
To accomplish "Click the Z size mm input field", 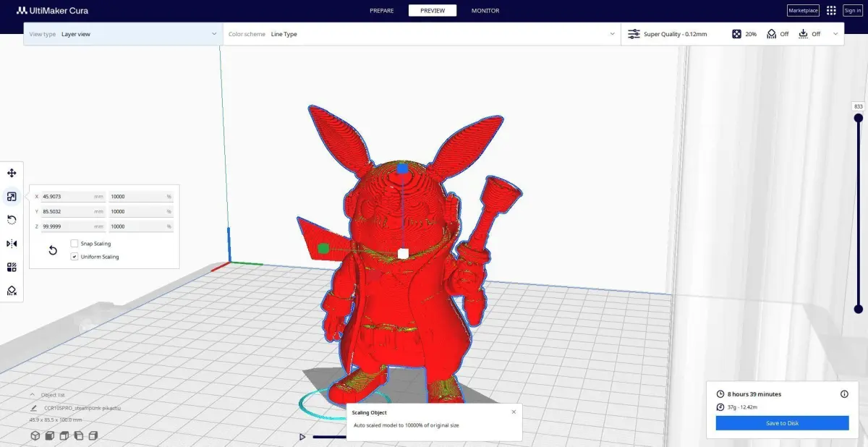I will point(72,226).
